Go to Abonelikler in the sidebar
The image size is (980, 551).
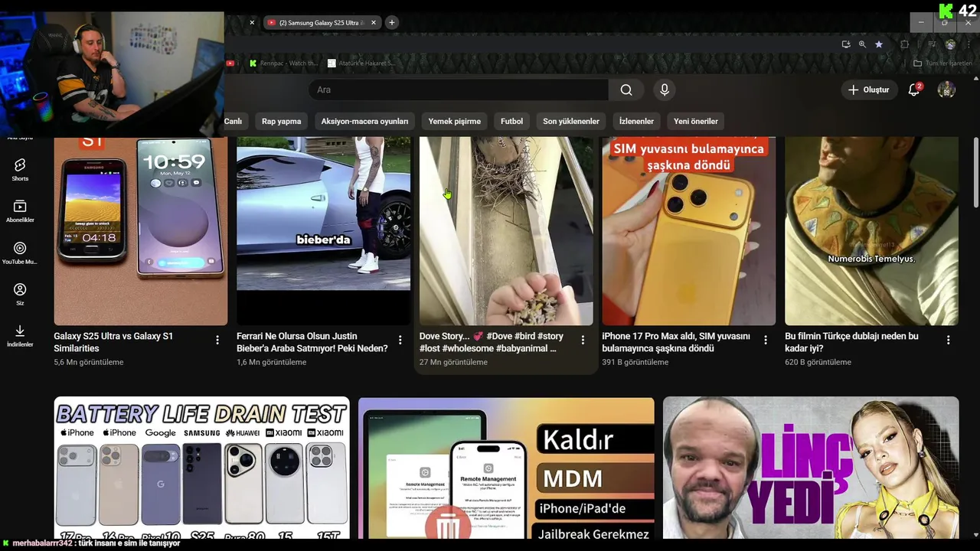coord(20,211)
